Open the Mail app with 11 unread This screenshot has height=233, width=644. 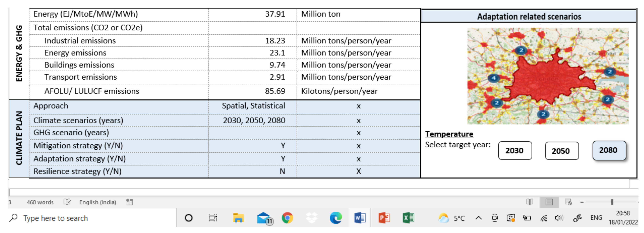[264, 218]
